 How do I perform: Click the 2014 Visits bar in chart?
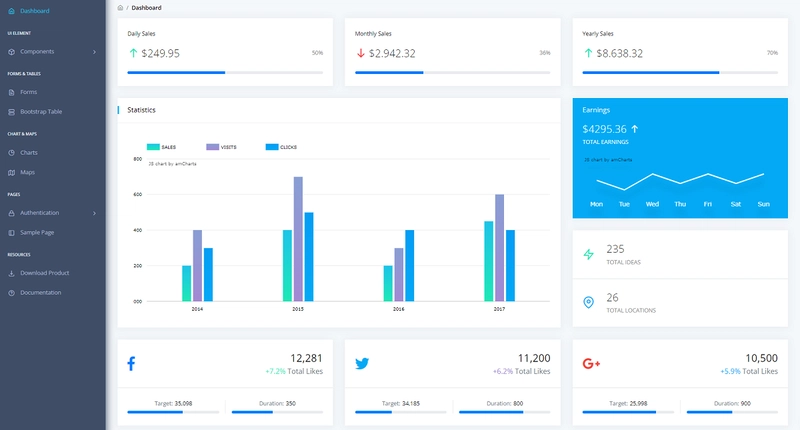[x=197, y=265]
